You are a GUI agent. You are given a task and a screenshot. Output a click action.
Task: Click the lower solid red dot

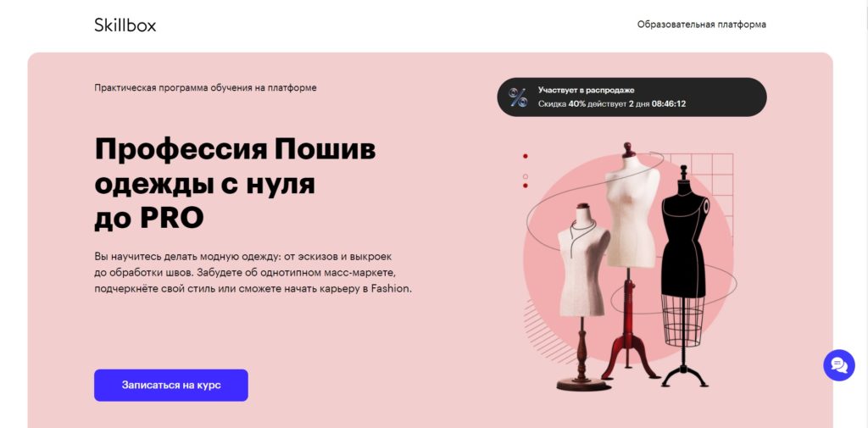526,186
